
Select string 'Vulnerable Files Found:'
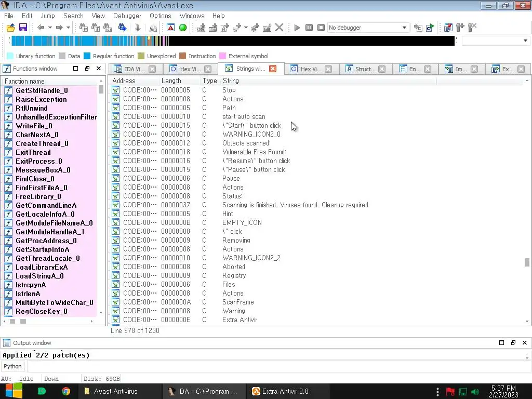click(254, 152)
